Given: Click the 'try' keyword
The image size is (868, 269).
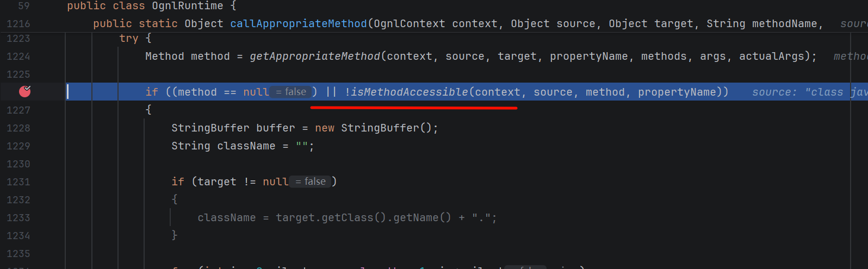Looking at the screenshot, I should [129, 38].
